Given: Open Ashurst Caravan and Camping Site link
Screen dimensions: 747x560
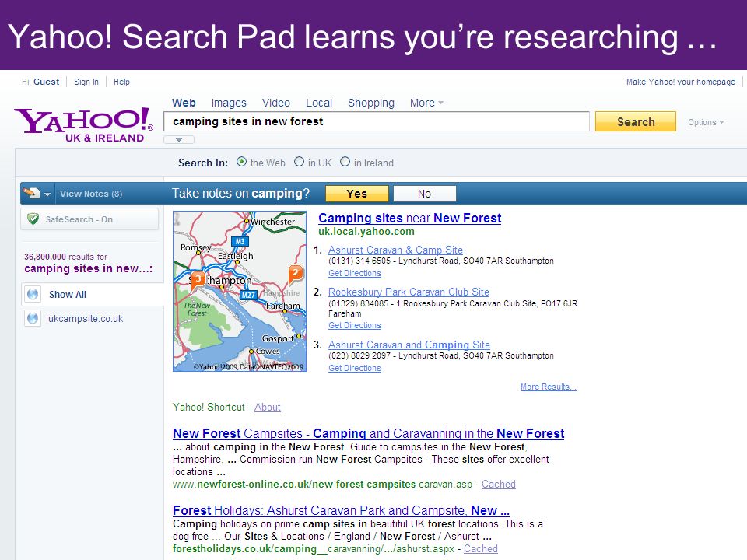Looking at the screenshot, I should coord(409,345).
